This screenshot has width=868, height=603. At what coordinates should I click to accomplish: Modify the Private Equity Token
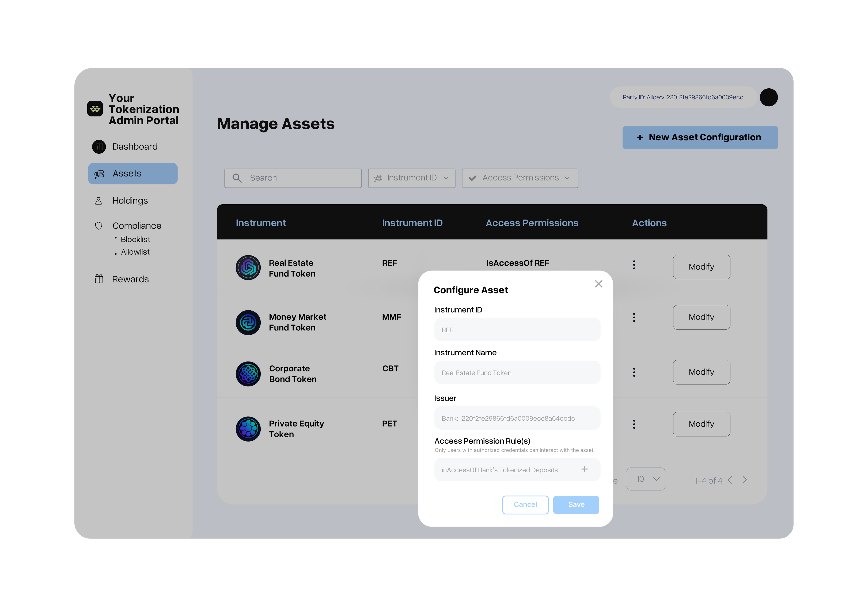coord(701,424)
